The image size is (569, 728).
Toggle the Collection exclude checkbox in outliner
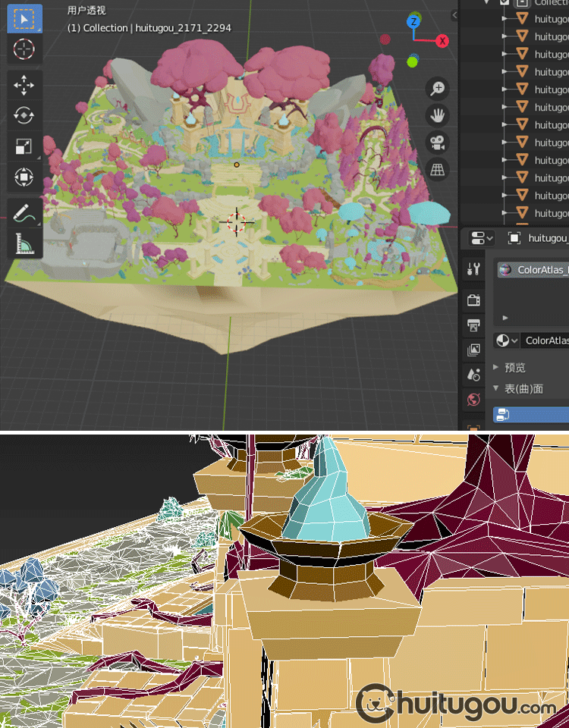(505, 3)
